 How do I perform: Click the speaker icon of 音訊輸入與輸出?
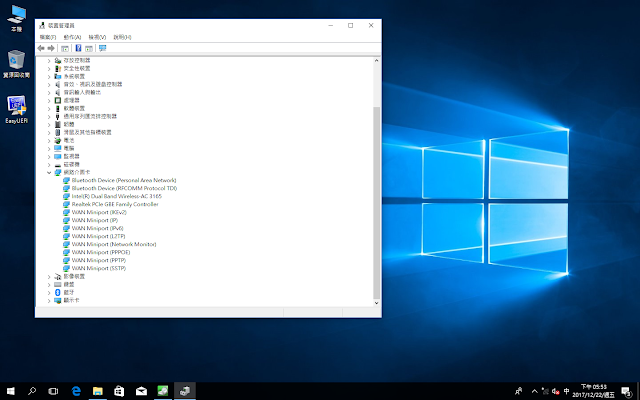58,92
